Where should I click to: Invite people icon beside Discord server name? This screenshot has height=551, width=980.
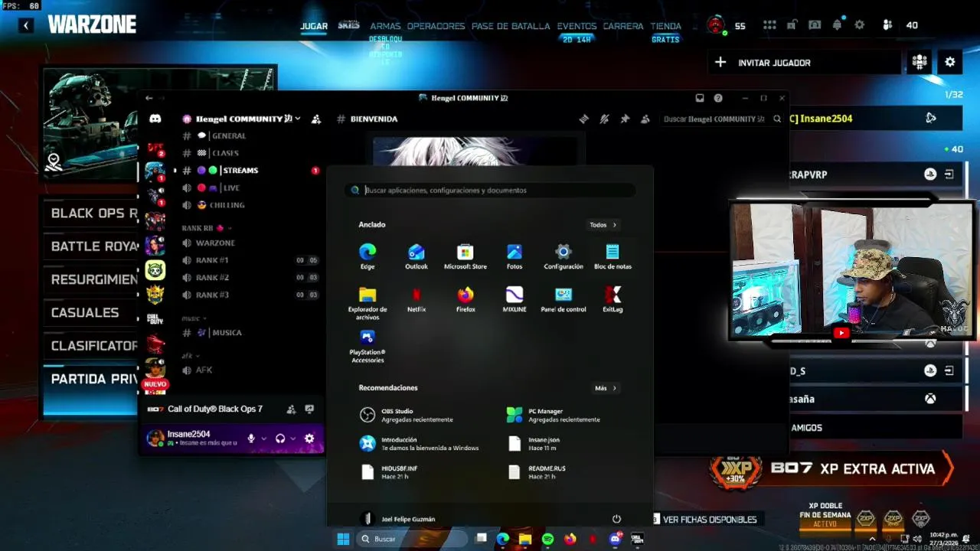(x=316, y=119)
